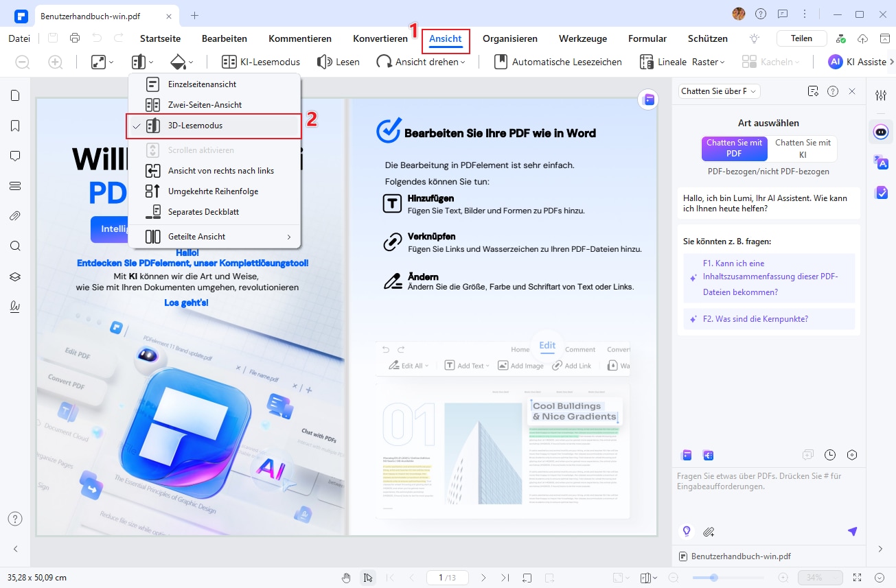Viewport: 896px width, 588px height.
Task: Click suggestion F2 Was sind die Kernpunkte
Action: point(770,319)
